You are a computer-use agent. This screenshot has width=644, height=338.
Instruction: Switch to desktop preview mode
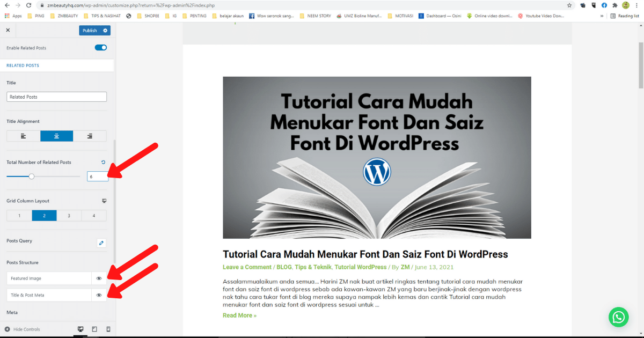coord(80,329)
